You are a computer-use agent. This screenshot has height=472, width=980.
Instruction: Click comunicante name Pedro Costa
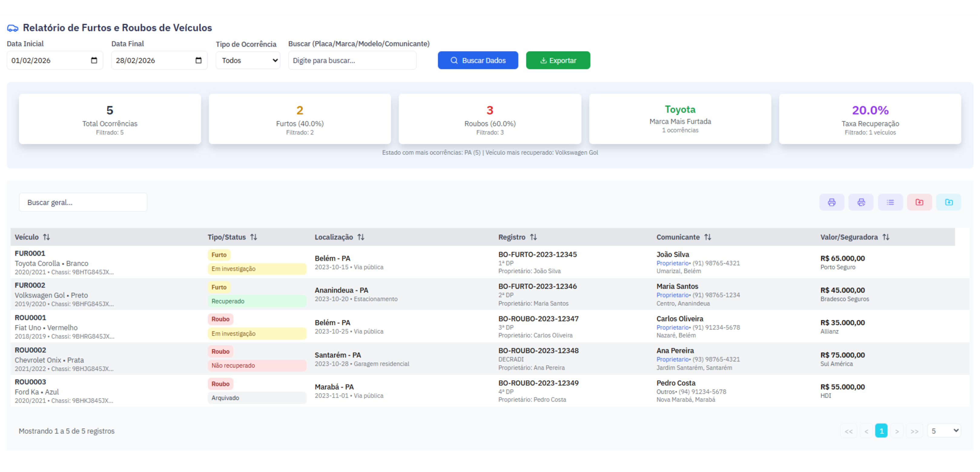pos(676,383)
